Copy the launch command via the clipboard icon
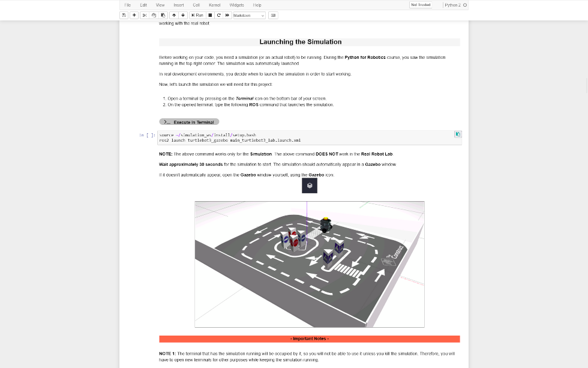Screen dimensions: 588x368 point(458,134)
